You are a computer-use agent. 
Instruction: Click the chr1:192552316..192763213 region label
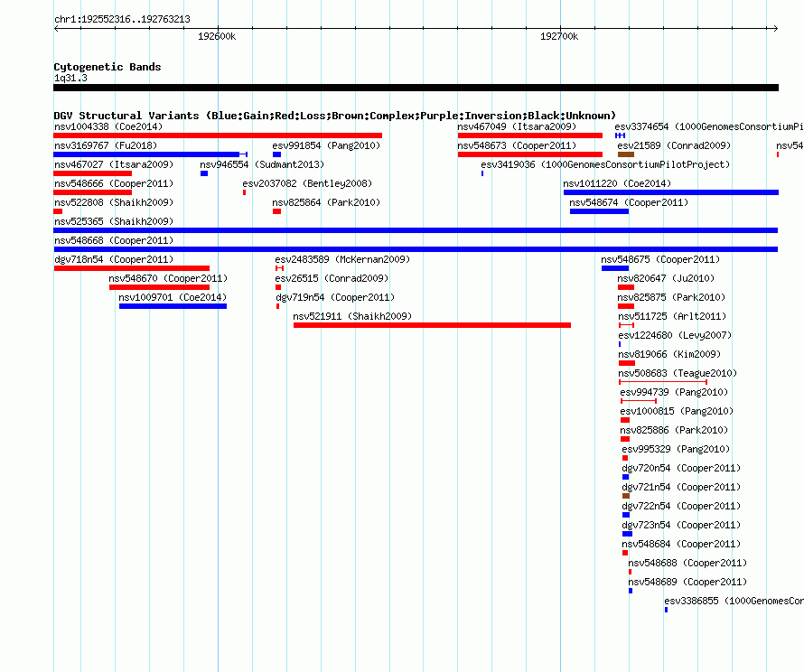click(122, 19)
